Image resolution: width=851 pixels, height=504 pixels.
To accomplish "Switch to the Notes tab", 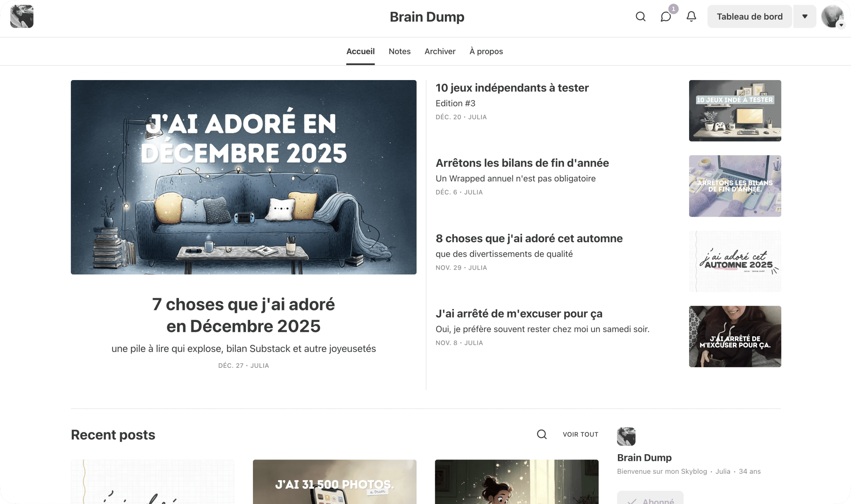I will point(400,51).
